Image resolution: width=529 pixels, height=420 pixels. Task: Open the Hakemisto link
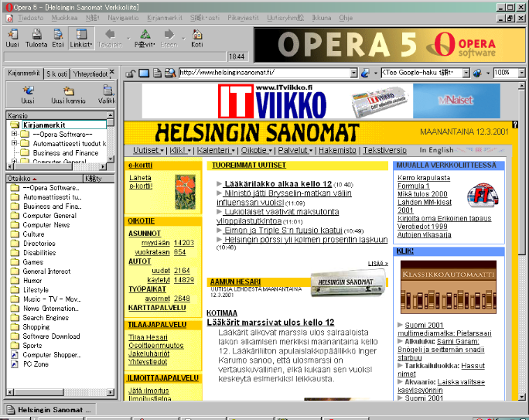(x=337, y=151)
